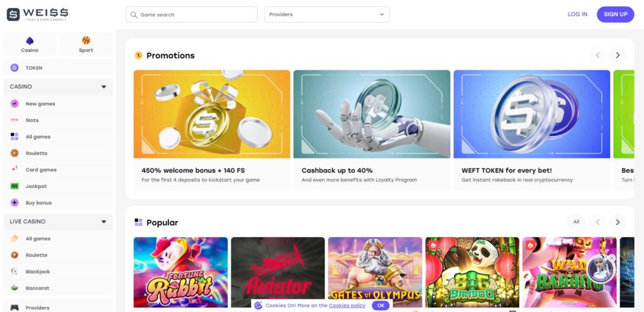
Task: Click the Popular All button
Action: (x=576, y=221)
